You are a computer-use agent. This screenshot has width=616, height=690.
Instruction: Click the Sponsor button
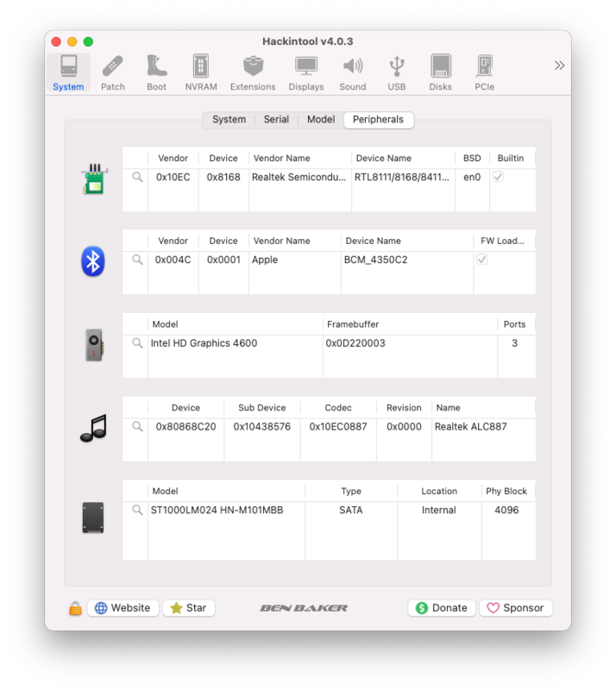(x=516, y=608)
